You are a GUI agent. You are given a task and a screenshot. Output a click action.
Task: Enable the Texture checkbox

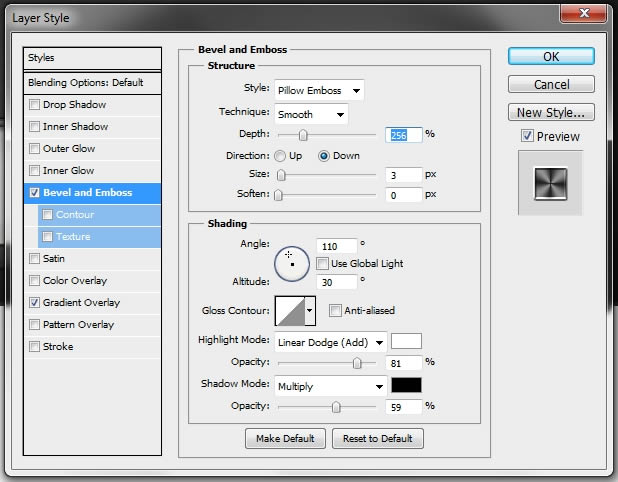click(x=47, y=236)
